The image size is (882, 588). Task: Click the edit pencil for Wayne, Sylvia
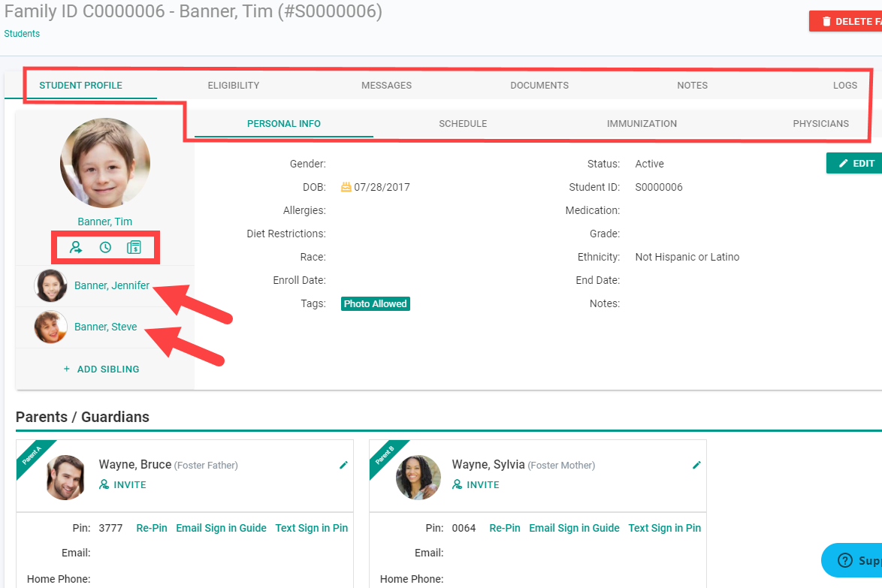tap(696, 465)
